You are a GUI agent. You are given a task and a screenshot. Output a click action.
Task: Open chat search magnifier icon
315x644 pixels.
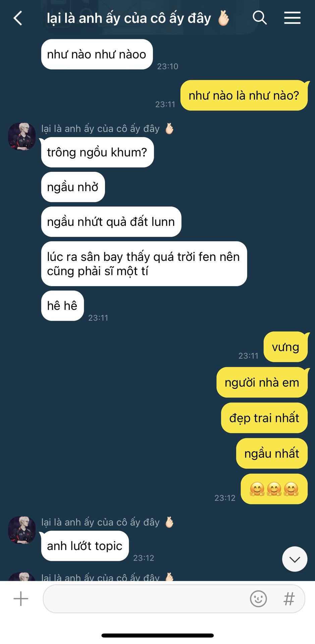[260, 18]
